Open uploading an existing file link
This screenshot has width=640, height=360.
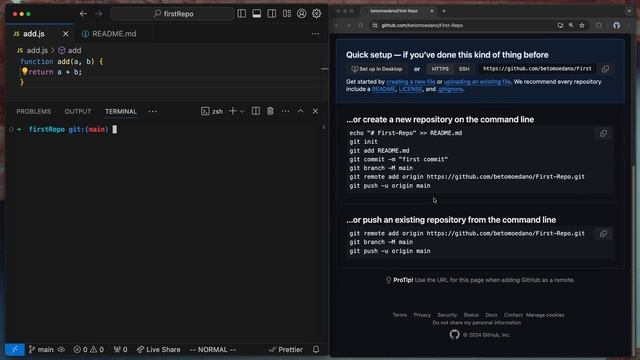[x=477, y=82]
